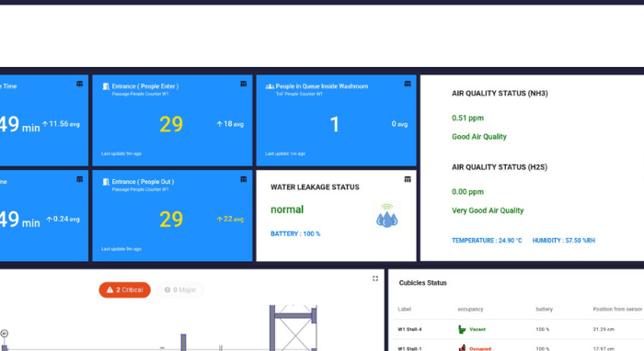The width and height of the screenshot is (644, 351).
Task: Click ToF People Counter W1 subtitle
Action: (x=299, y=95)
